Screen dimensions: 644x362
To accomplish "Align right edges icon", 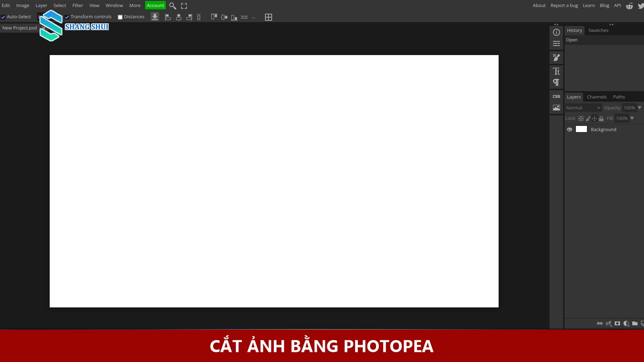I will pyautogui.click(x=189, y=17).
